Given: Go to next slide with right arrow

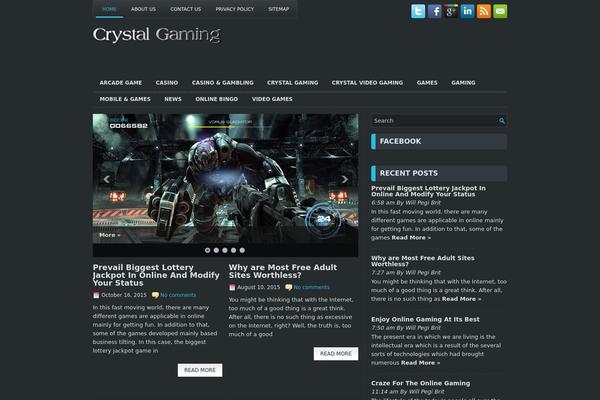Looking at the screenshot, I should pos(345,179).
